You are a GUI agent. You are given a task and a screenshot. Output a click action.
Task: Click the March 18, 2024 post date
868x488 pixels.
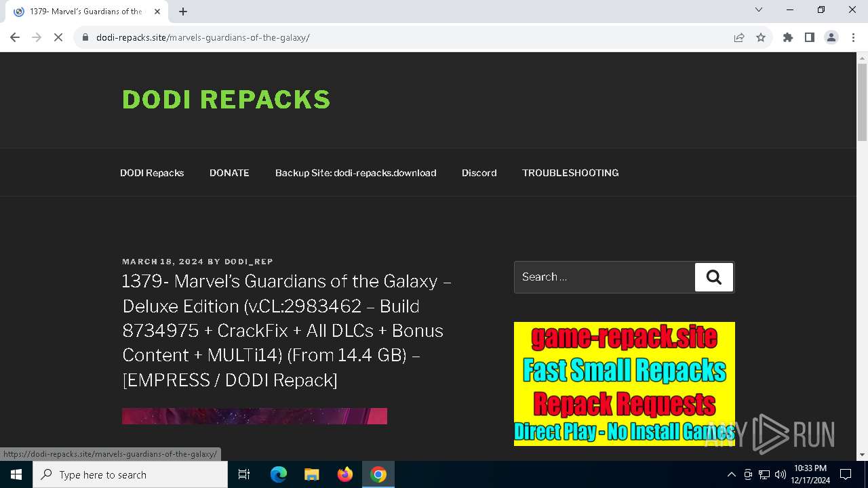tap(163, 262)
